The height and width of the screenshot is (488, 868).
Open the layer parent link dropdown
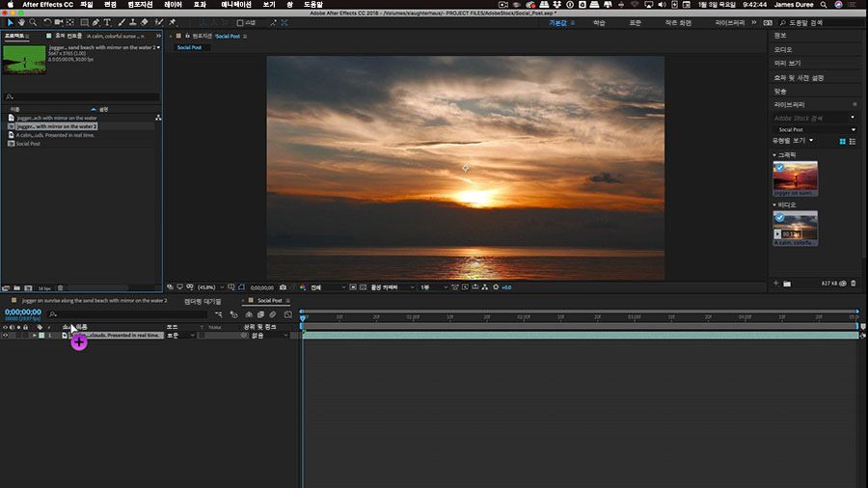coord(270,336)
